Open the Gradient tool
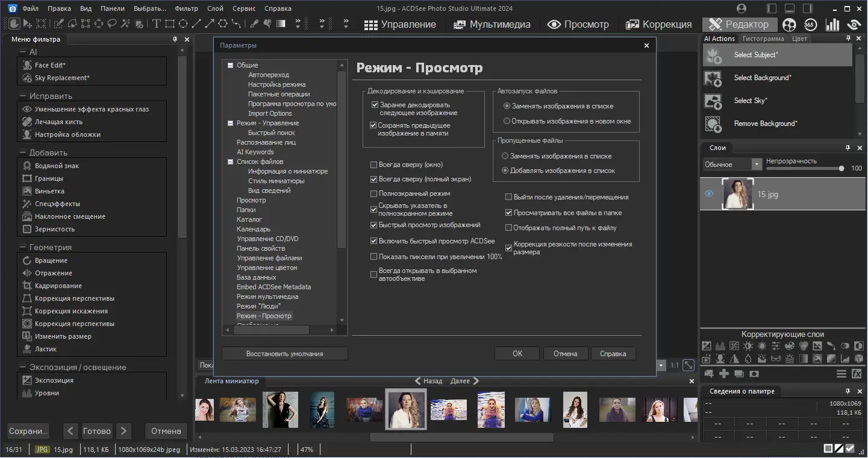Screen dimensions: 868x458 [x=279, y=24]
